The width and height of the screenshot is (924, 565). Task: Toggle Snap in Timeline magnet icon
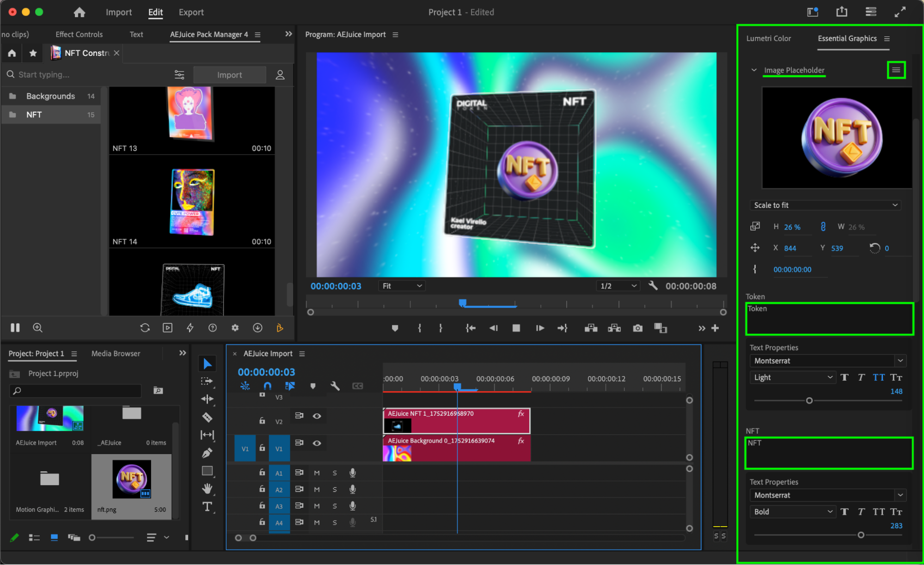tap(267, 386)
